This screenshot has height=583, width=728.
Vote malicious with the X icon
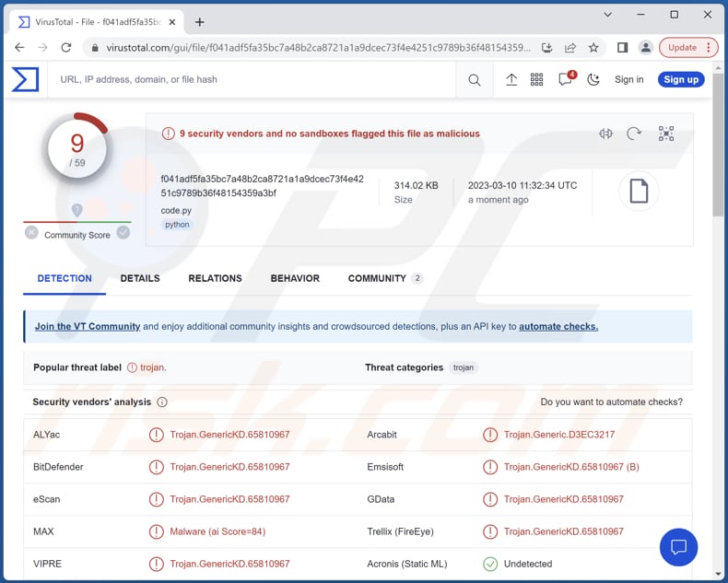[31, 232]
